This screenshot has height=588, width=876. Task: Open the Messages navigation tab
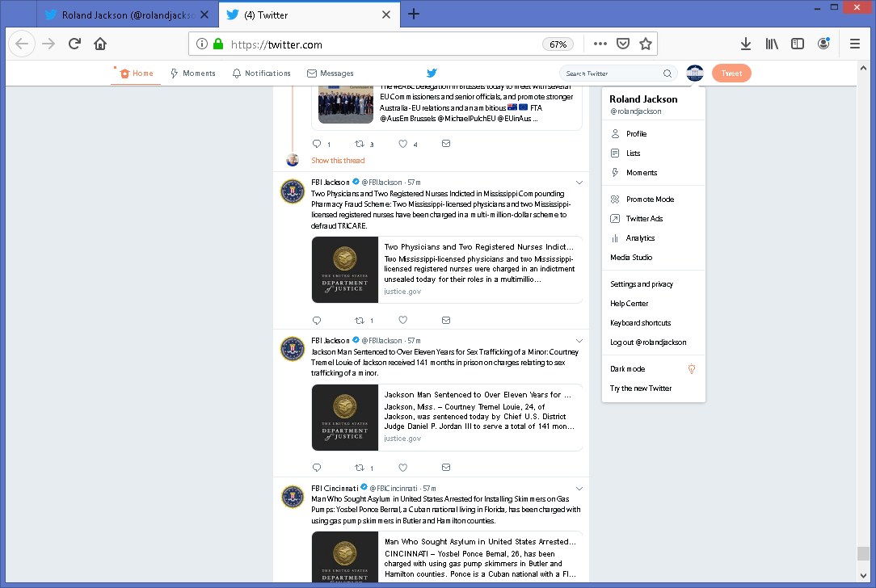point(331,73)
